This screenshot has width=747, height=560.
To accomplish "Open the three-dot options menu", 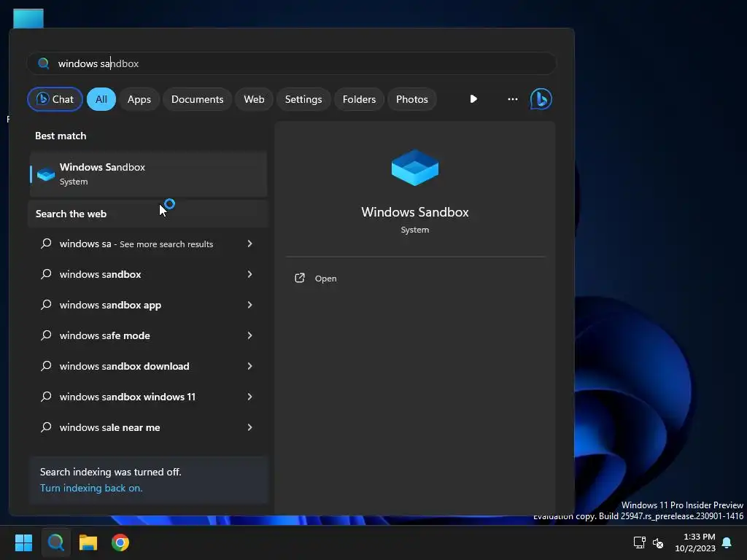I will coord(513,99).
